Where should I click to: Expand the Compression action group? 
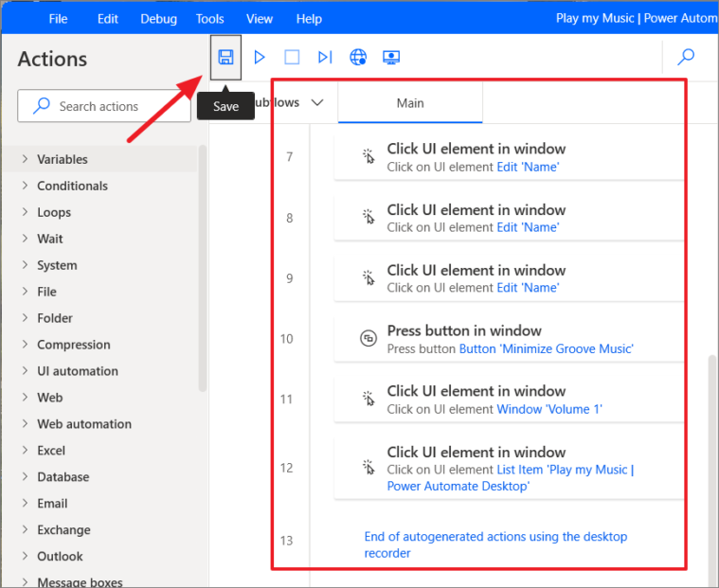pos(25,345)
